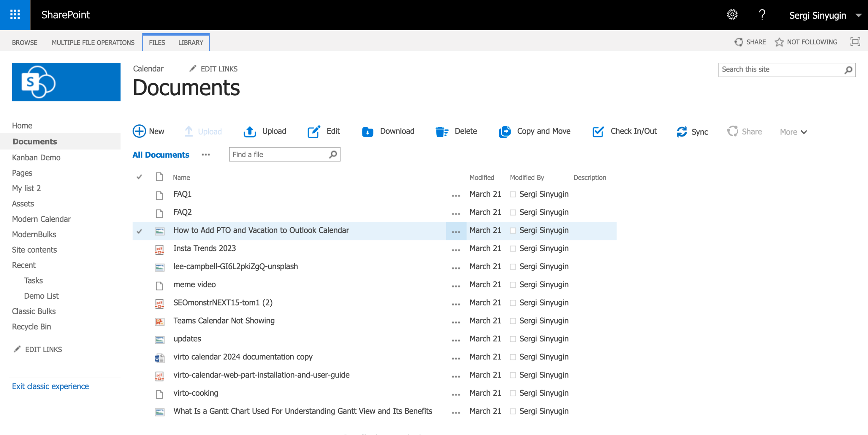Open the view options ellipsis beside All Documents

tap(205, 155)
